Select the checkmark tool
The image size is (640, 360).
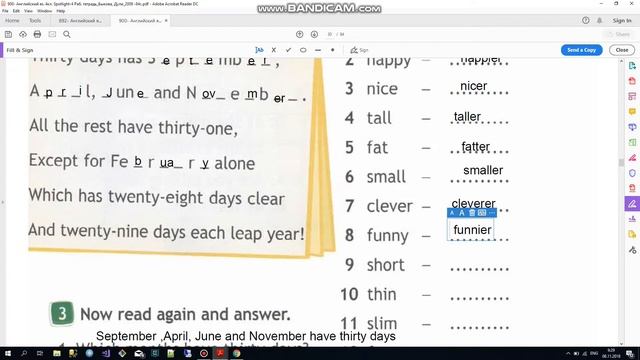point(289,50)
